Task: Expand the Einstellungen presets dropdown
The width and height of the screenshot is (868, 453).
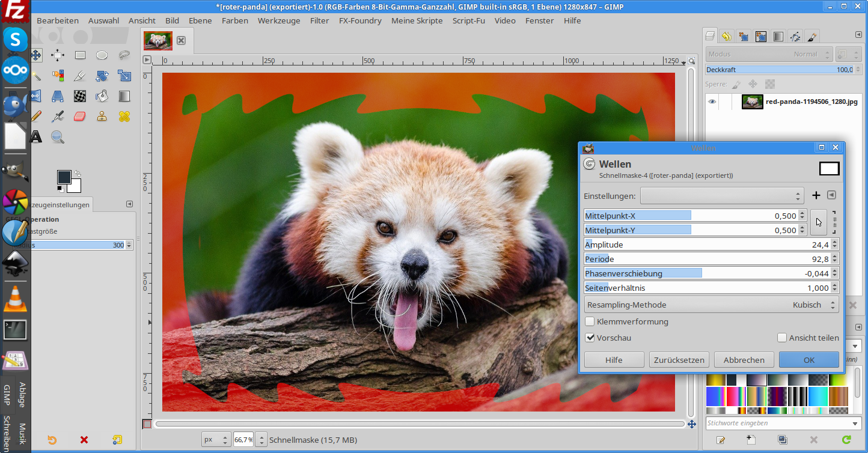Action: [x=721, y=195]
